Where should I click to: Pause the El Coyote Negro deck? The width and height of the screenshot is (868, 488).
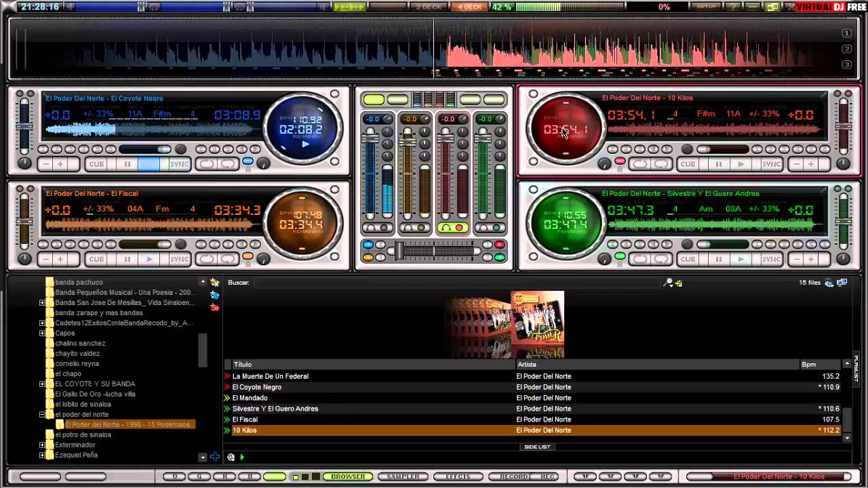pos(127,164)
